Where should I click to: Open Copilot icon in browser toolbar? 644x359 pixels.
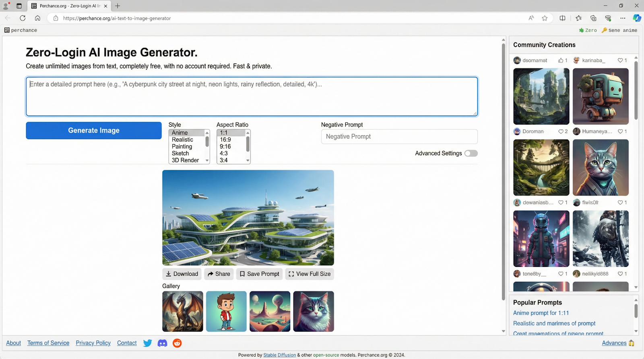(x=637, y=18)
